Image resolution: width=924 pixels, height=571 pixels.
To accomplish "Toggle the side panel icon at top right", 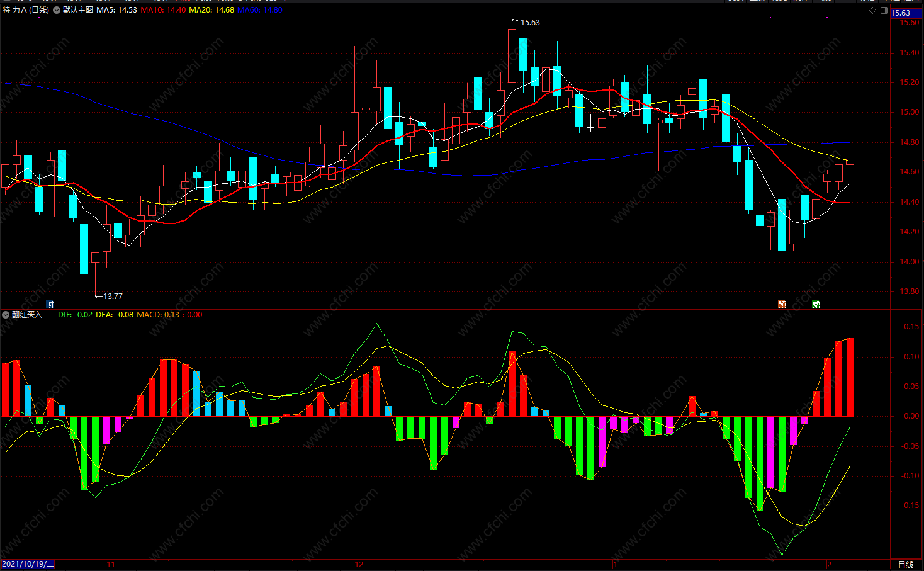I will 884,11.
